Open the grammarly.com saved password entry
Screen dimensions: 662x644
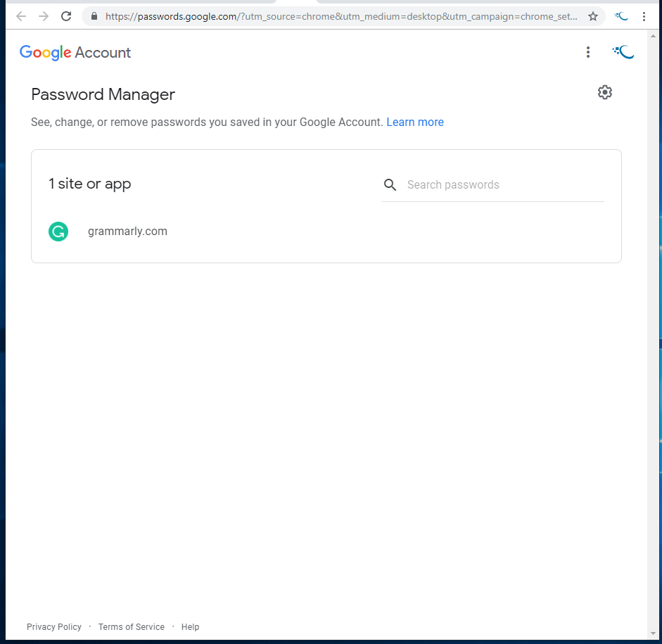[x=326, y=232]
